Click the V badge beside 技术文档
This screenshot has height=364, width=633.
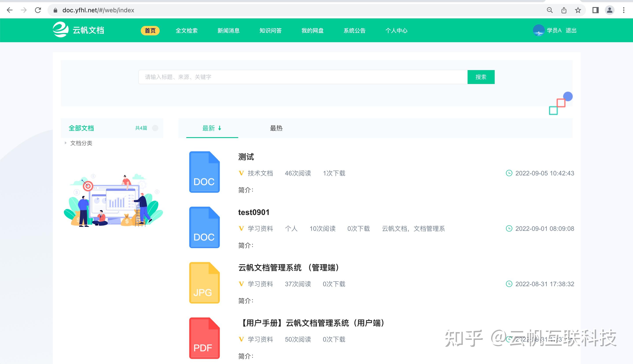241,173
